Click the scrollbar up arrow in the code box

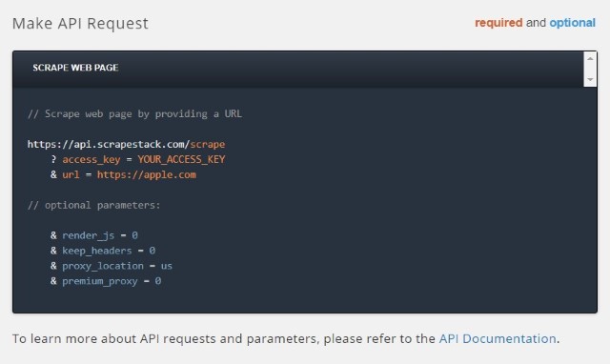[590, 59]
